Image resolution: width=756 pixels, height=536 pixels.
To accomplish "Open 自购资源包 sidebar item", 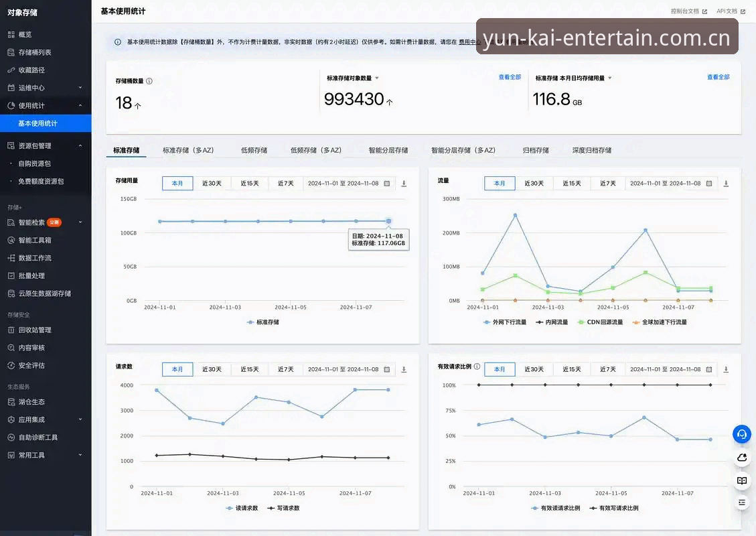I will click(x=35, y=164).
